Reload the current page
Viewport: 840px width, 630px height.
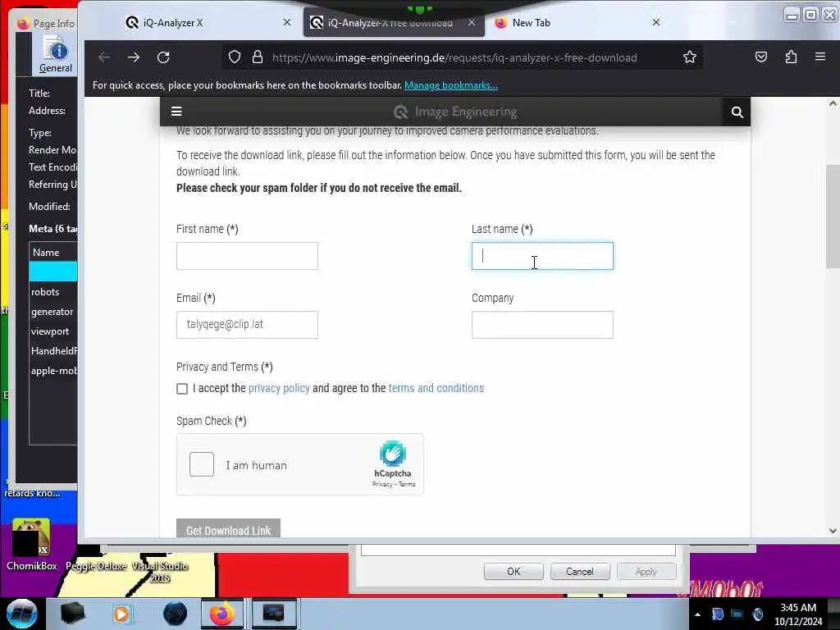[163, 57]
